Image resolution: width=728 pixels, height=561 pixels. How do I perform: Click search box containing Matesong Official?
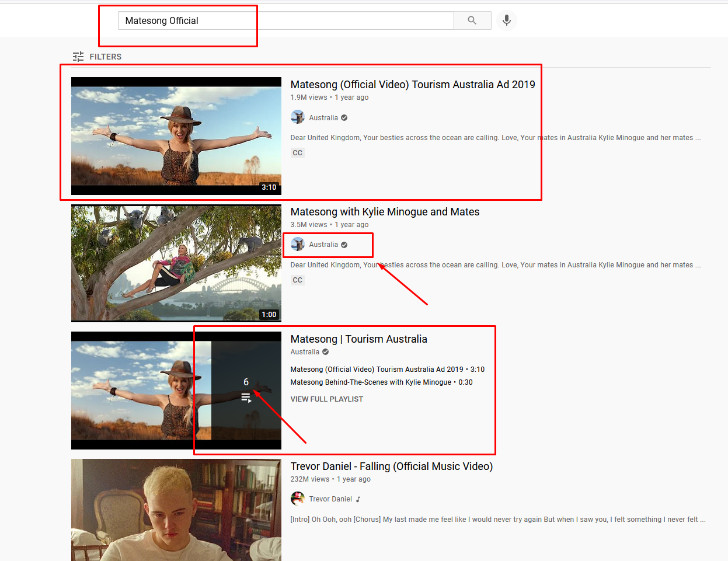coord(286,20)
